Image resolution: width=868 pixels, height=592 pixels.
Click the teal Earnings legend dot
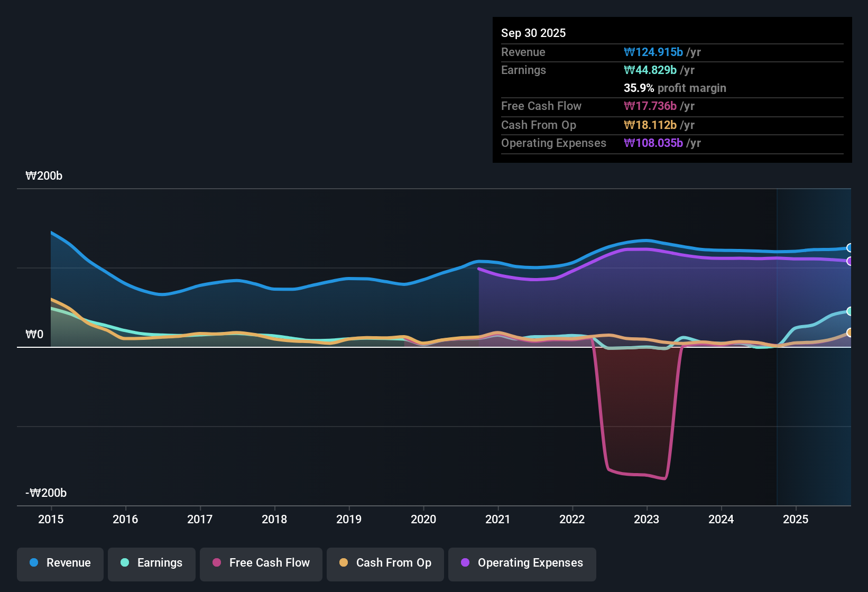coord(125,563)
